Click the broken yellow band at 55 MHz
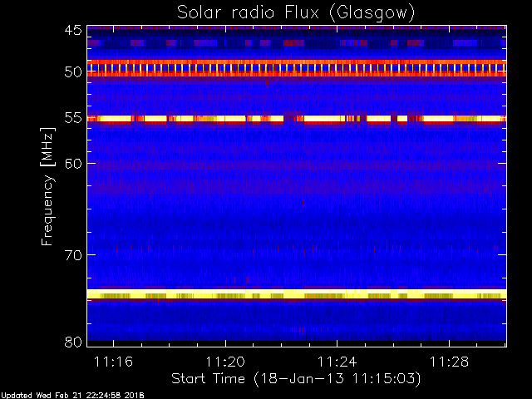Image resolution: width=532 pixels, height=399 pixels. (x=297, y=119)
